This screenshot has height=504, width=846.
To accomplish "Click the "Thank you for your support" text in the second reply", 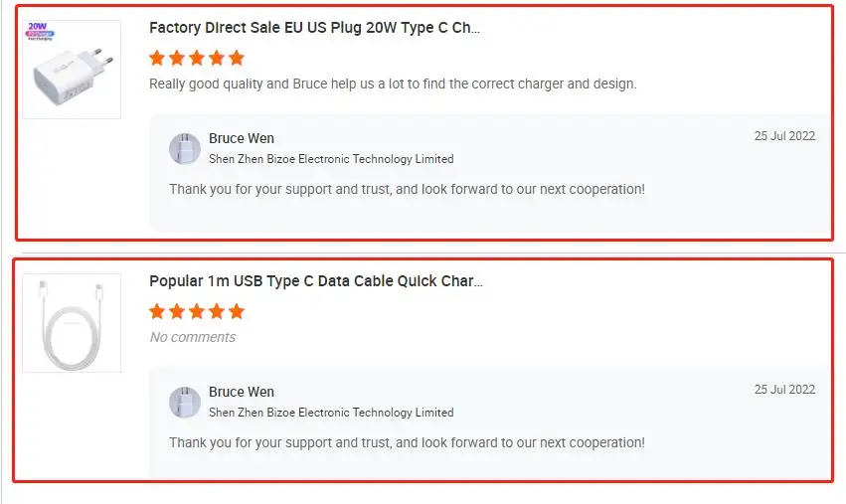I will [407, 442].
